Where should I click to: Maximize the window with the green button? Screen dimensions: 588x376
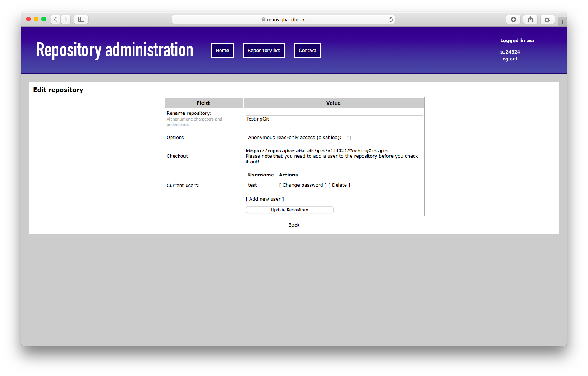(x=44, y=19)
